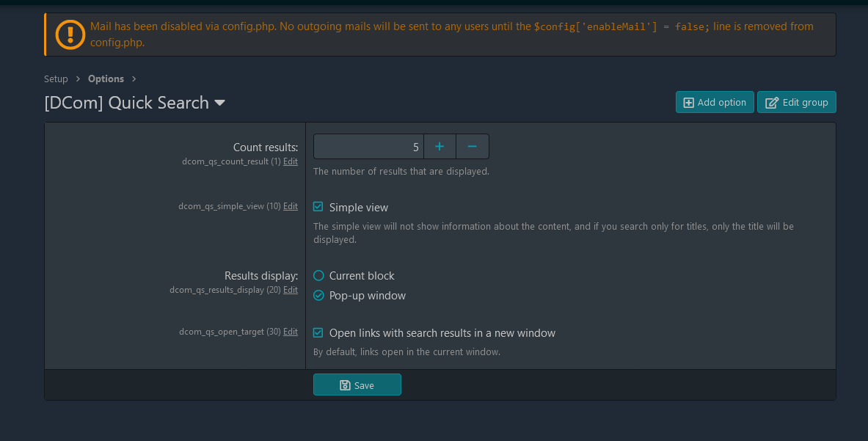Click the mail disabled warning icon
The height and width of the screenshot is (441, 868).
(70, 34)
